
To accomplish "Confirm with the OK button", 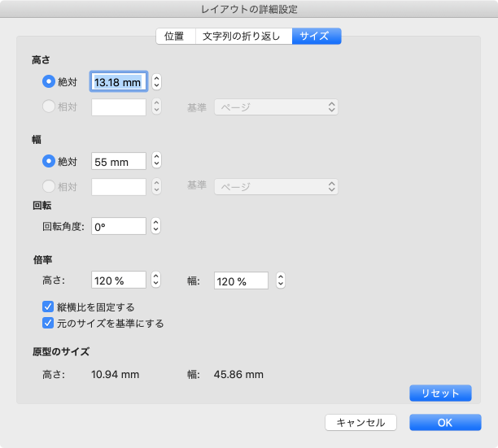I will coord(445,422).
